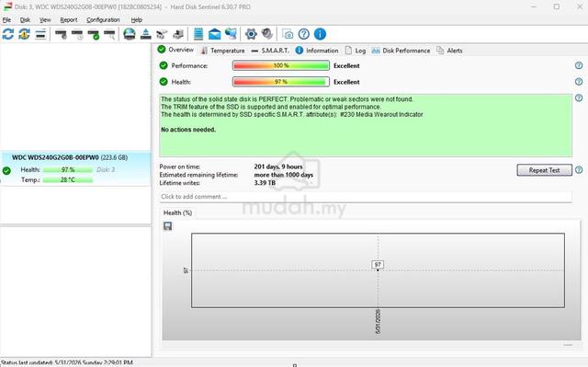Click disk toolbar icon with clock overlay

point(77,35)
